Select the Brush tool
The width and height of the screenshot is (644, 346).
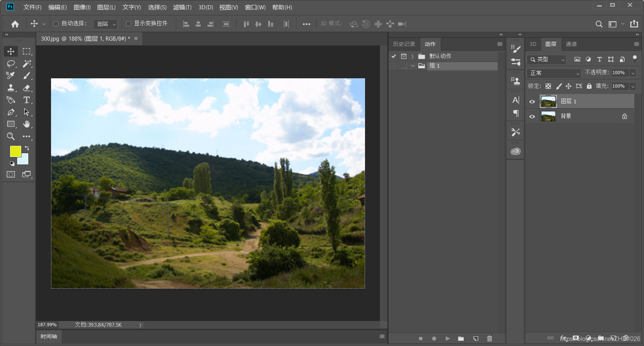point(26,76)
